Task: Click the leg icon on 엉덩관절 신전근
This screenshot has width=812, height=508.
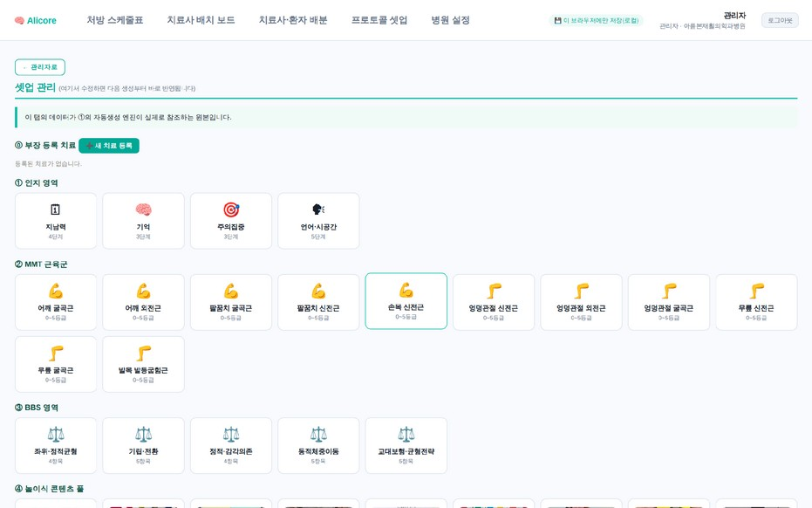Action: pyautogui.click(x=494, y=291)
